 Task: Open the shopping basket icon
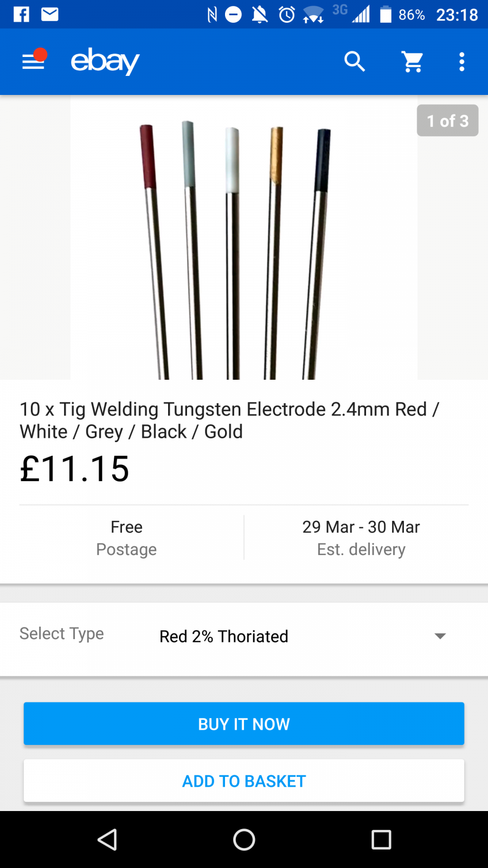[413, 62]
